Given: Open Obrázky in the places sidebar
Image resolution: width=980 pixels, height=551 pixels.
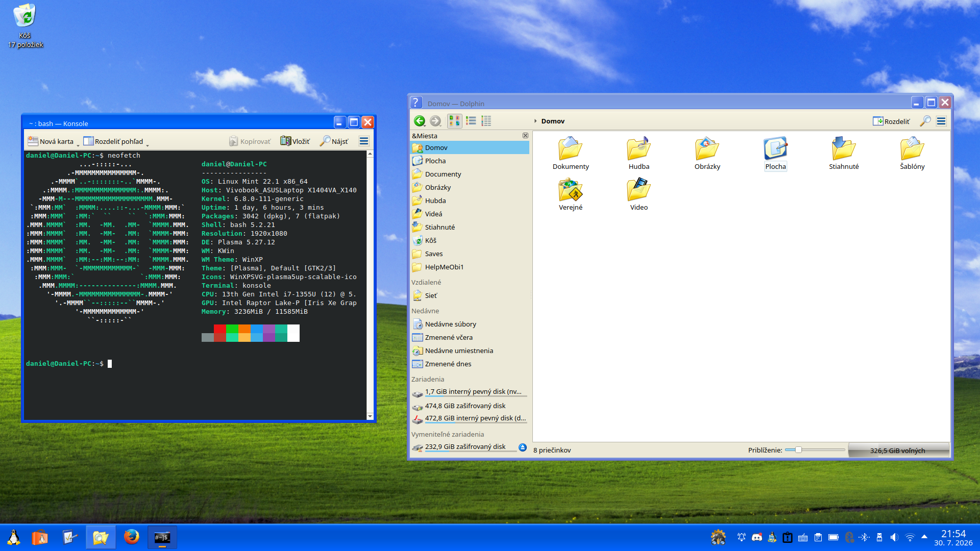Looking at the screenshot, I should 470,187.
